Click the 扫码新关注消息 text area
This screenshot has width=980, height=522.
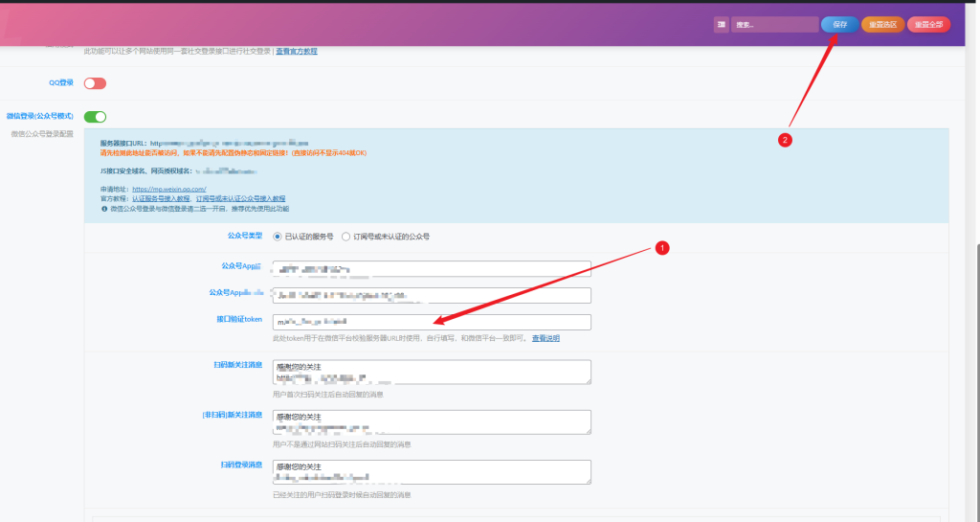tap(431, 372)
